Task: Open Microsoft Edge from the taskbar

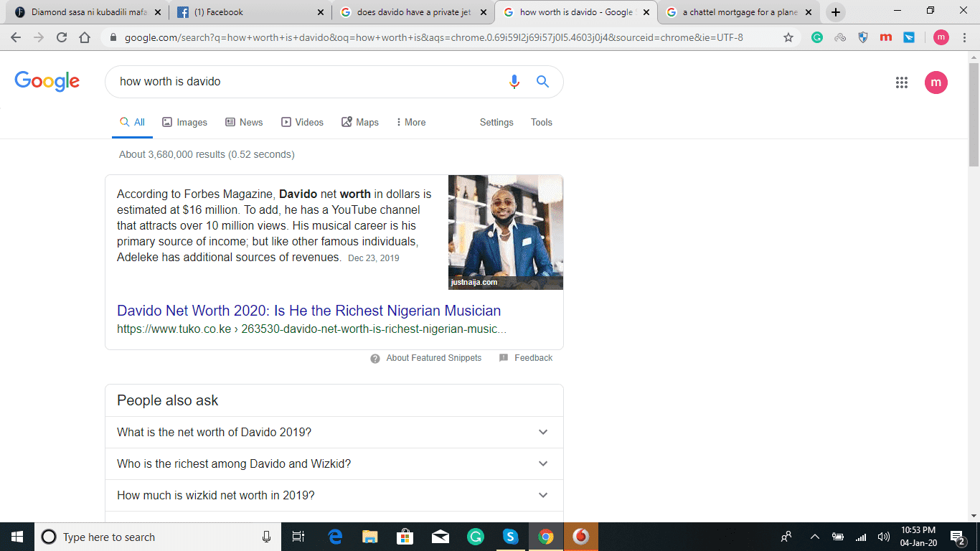Action: 335,537
